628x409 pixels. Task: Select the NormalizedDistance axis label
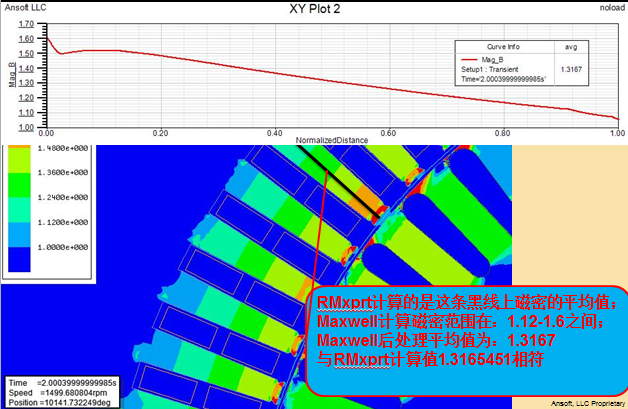pyautogui.click(x=332, y=140)
